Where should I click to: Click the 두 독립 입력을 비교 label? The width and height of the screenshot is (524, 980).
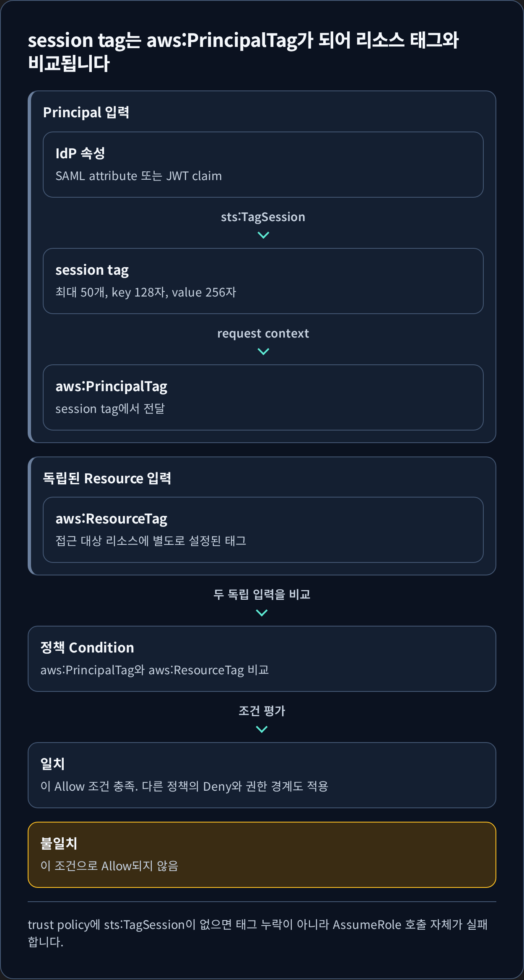tap(262, 594)
